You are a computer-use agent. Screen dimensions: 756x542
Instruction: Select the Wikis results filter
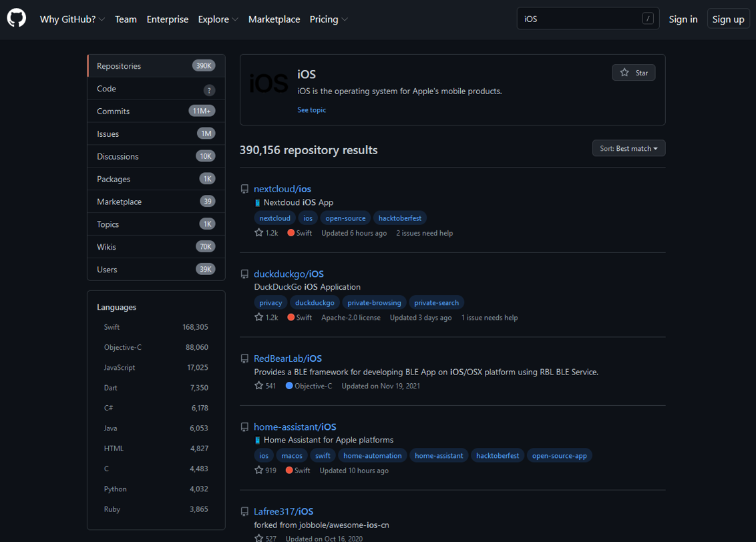[156, 247]
